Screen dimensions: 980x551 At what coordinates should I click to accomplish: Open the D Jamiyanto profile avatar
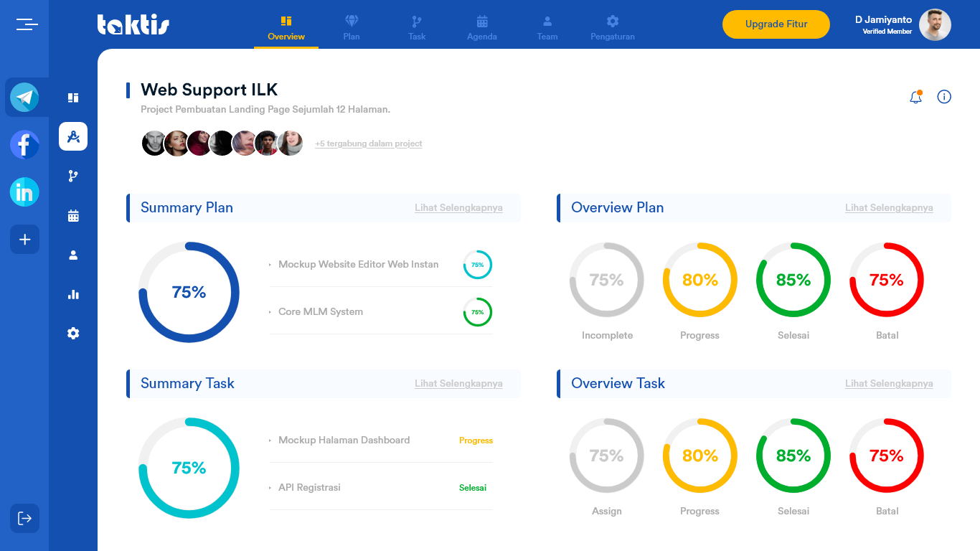pyautogui.click(x=935, y=24)
